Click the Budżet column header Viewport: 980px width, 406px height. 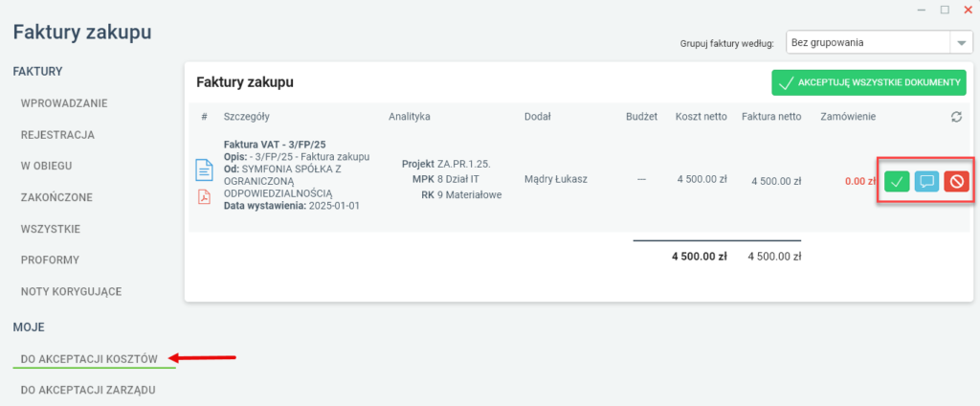pos(642,117)
